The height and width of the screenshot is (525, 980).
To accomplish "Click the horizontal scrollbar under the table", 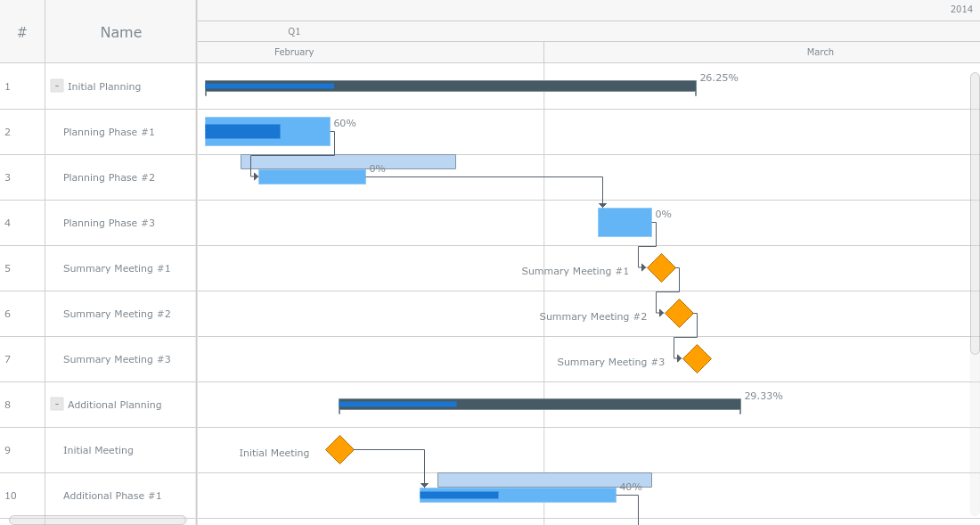I will pyautogui.click(x=97, y=520).
